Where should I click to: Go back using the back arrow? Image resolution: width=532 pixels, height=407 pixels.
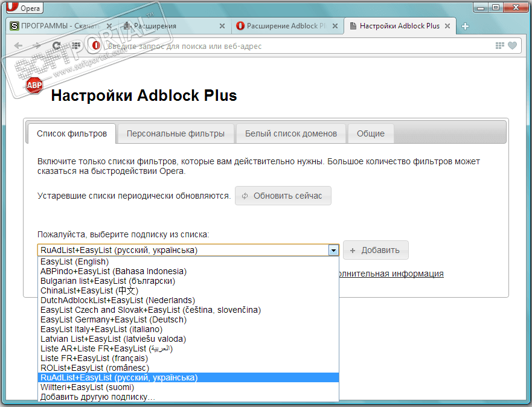18,45
